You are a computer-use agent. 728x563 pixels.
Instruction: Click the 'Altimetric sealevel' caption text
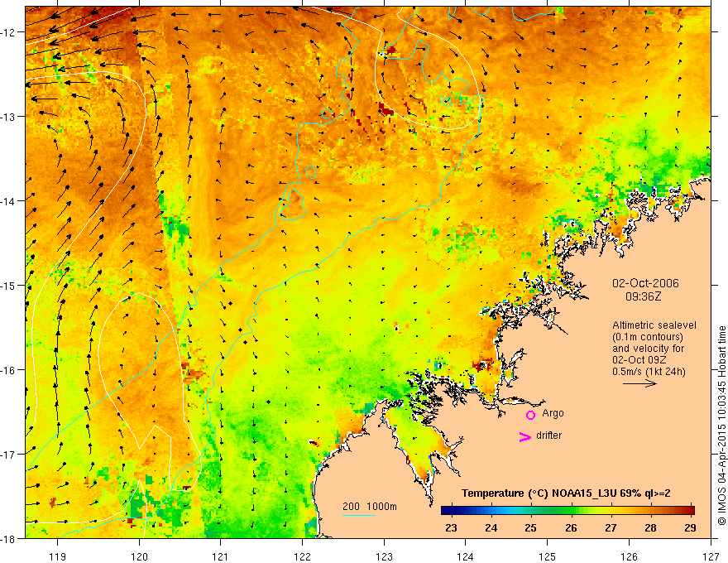(654, 325)
